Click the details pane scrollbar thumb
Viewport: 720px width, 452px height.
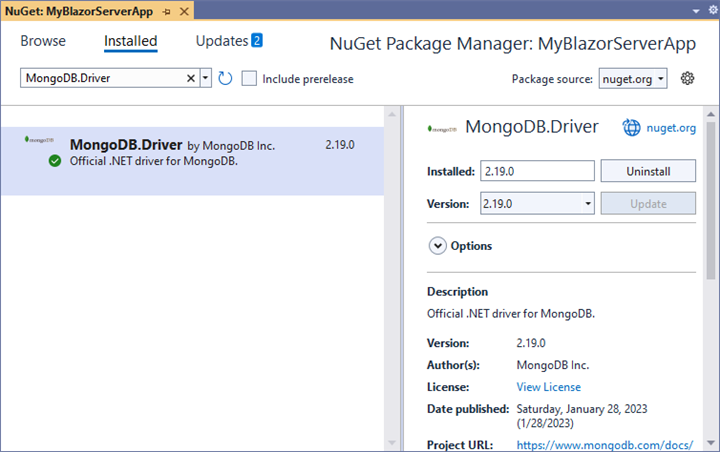click(x=711, y=200)
